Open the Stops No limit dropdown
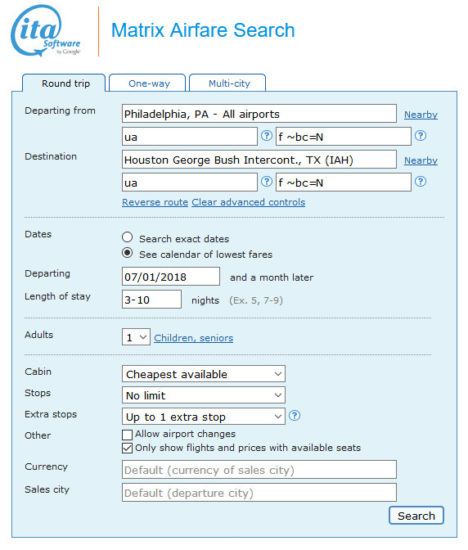Image resolution: width=468 pixels, height=550 pixels. (203, 395)
